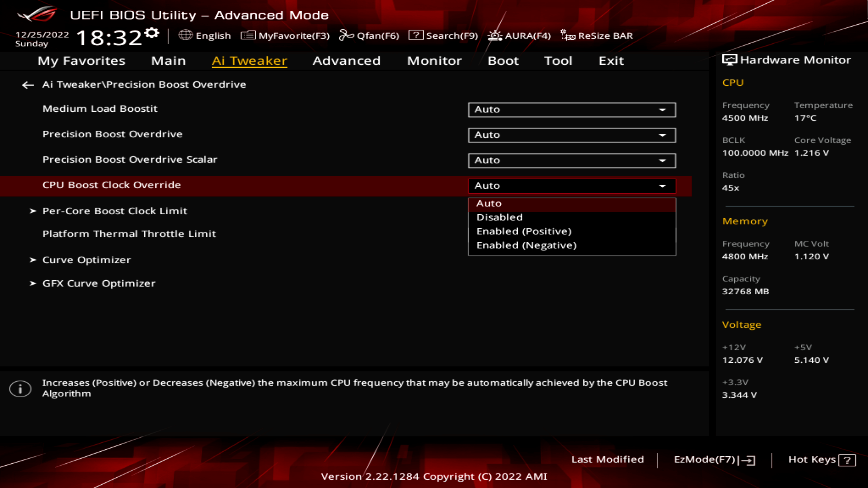Click Core Voltage value 1.216 V
This screenshot has height=488, width=868.
click(x=811, y=153)
